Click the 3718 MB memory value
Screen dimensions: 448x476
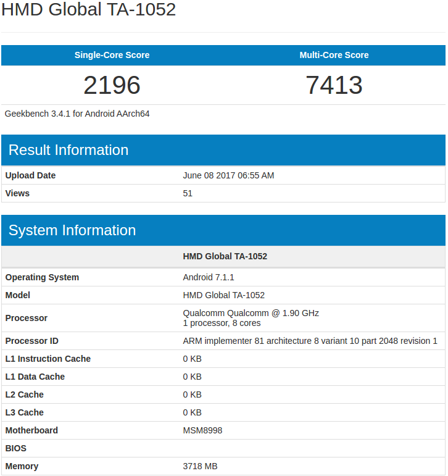(200, 466)
